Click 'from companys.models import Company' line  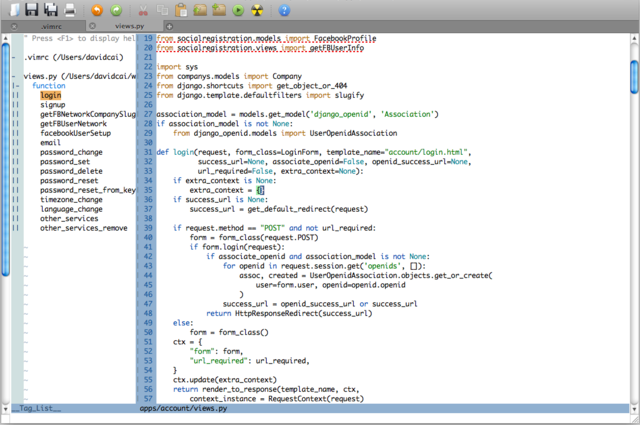click(229, 76)
